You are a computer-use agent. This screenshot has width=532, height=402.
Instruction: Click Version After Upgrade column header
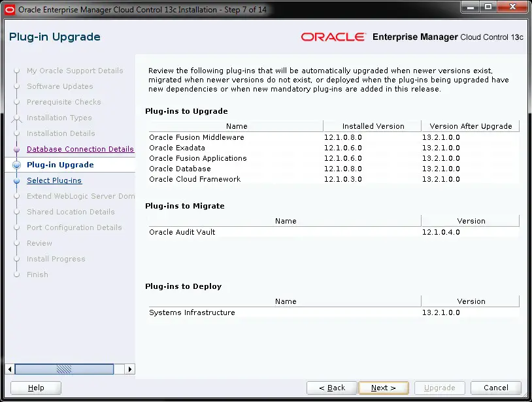(x=471, y=126)
